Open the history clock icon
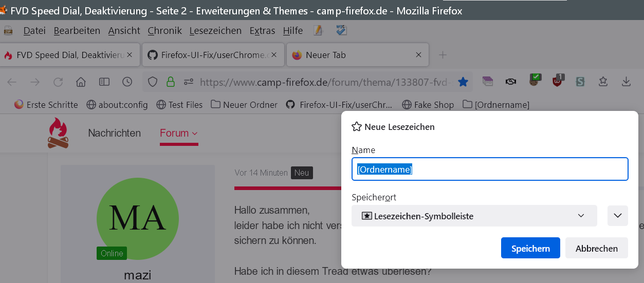This screenshot has width=644, height=283. tap(127, 82)
